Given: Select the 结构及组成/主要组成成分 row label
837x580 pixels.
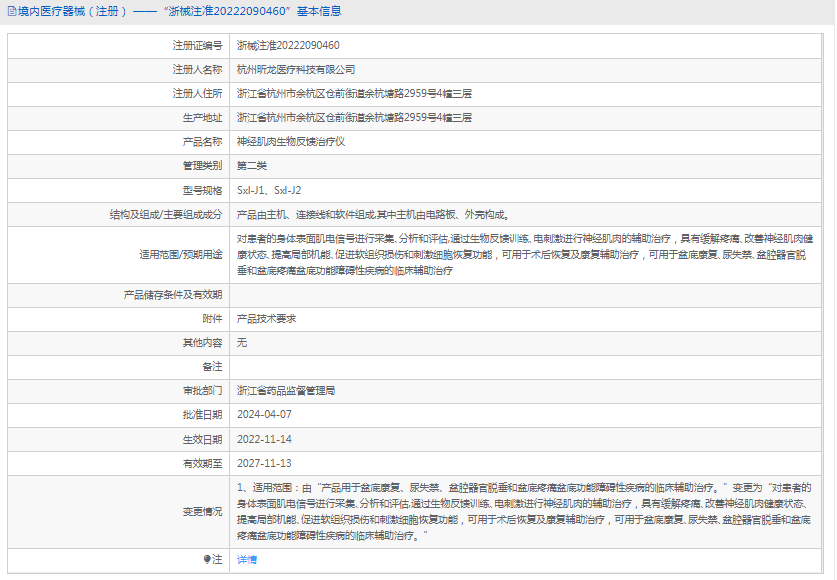Looking at the screenshot, I should click(166, 215).
